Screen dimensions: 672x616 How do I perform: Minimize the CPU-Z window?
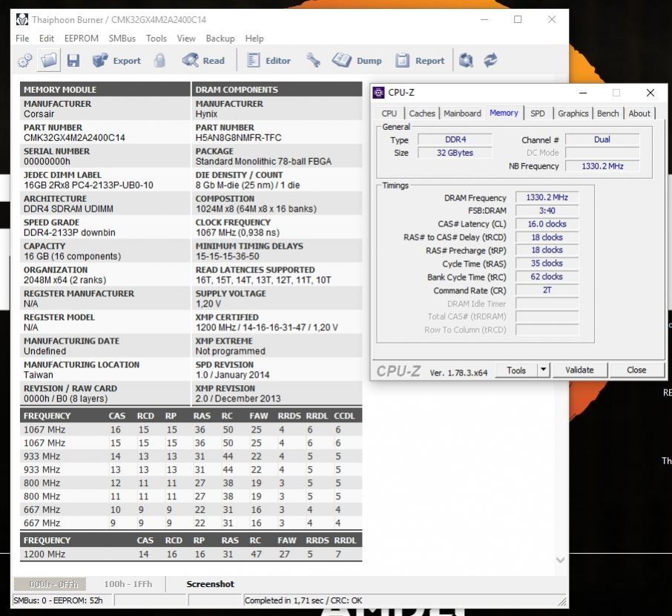tap(583, 93)
